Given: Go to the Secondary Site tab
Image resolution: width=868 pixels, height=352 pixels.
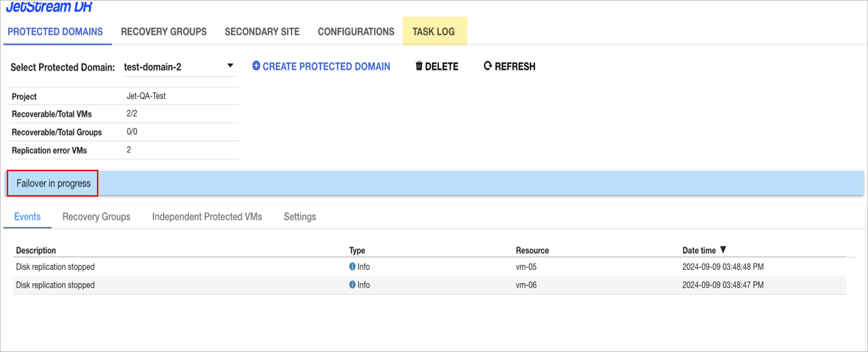Looking at the screenshot, I should 262,32.
